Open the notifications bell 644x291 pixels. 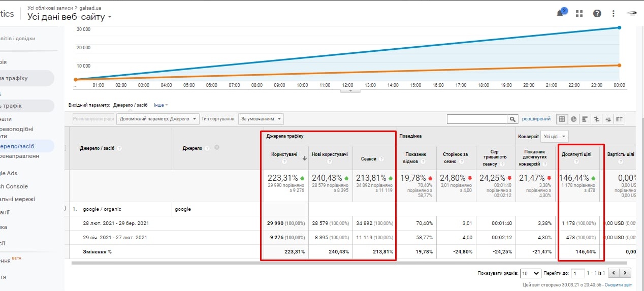pyautogui.click(x=561, y=14)
